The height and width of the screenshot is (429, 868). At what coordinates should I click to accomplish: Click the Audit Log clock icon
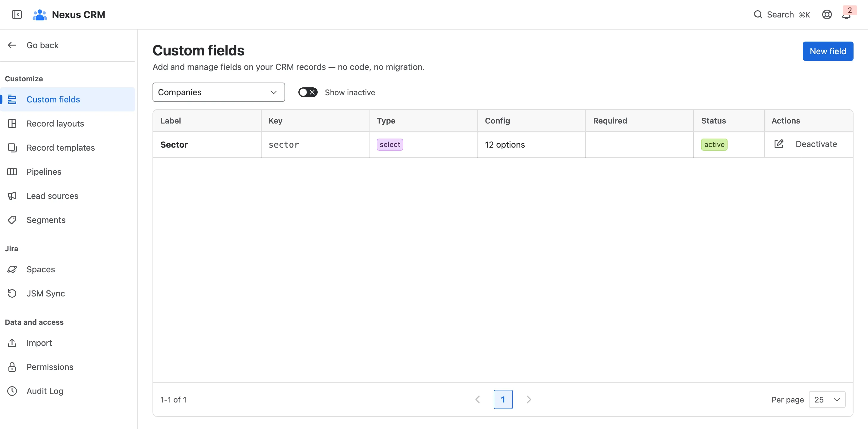12,391
